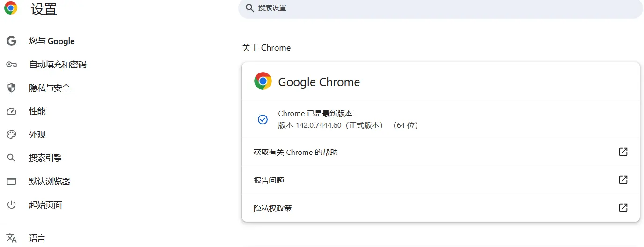Click the shield icon for 隐私与安全

(x=12, y=88)
